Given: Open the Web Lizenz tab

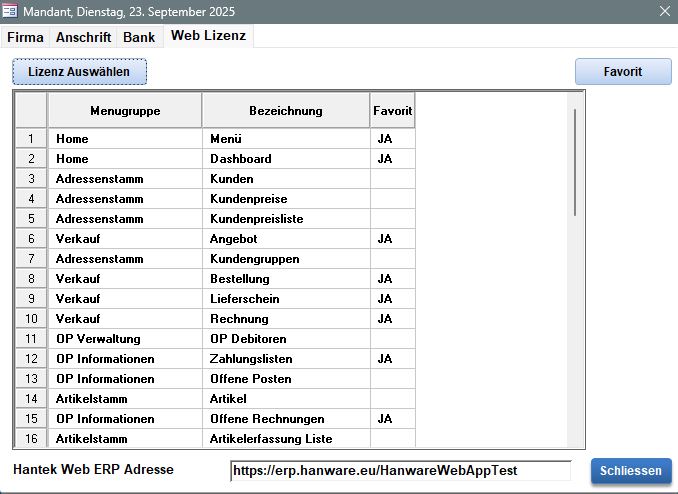Looking at the screenshot, I should [207, 36].
